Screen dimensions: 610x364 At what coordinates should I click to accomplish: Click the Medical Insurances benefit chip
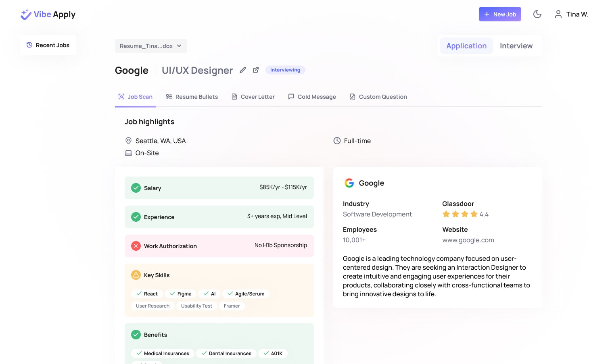[x=163, y=354]
